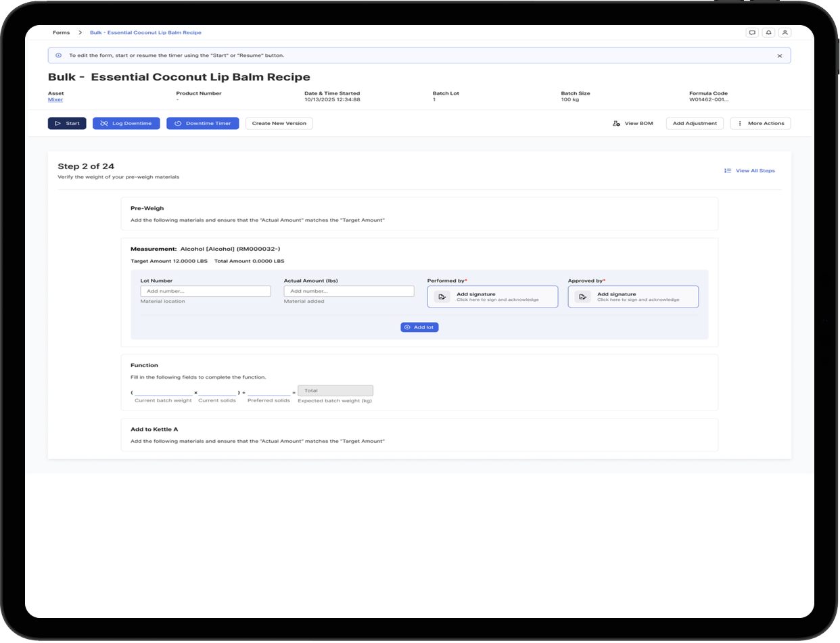Click the Batch Size value 100 kg
Screen dimensions: 840x643
coord(571,99)
